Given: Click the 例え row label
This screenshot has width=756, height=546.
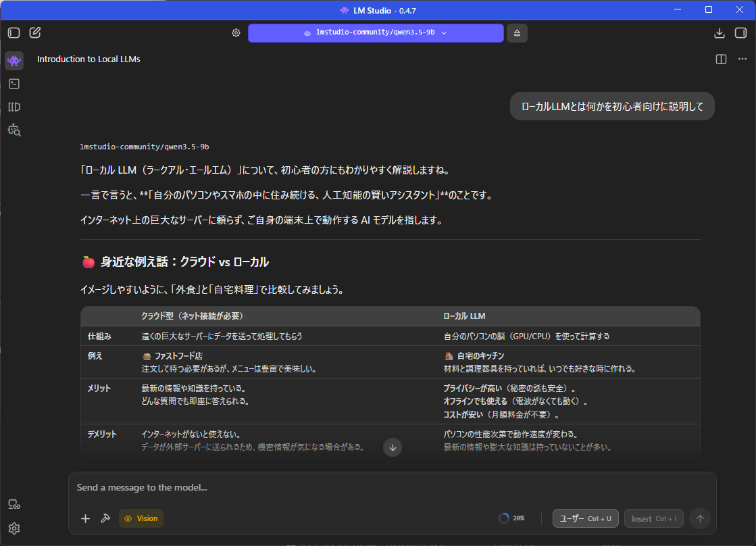Looking at the screenshot, I should click(95, 356).
